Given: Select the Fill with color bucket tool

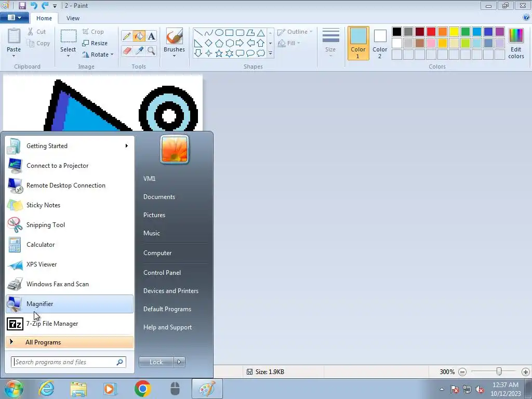Looking at the screenshot, I should (x=139, y=36).
